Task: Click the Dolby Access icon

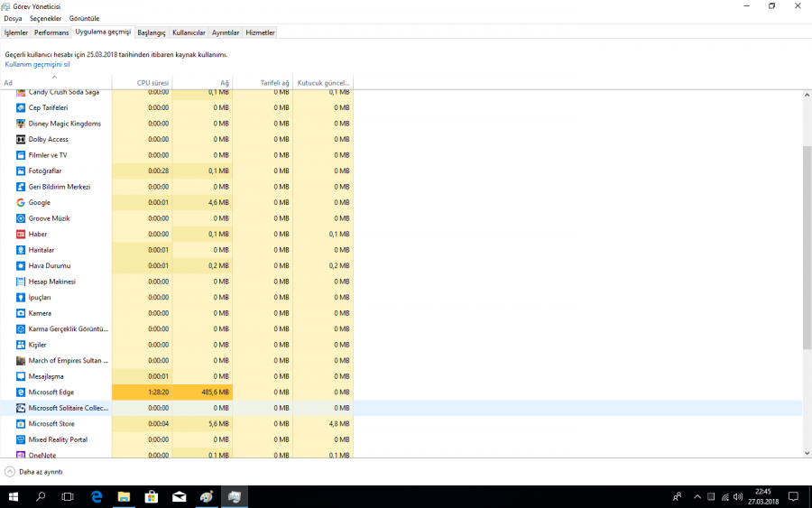Action: 21,139
